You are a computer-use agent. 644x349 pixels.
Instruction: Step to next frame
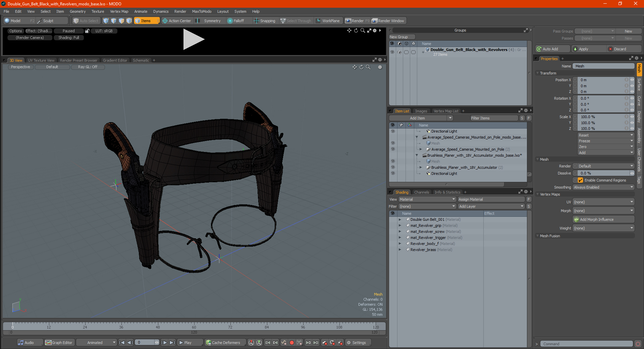tap(164, 343)
